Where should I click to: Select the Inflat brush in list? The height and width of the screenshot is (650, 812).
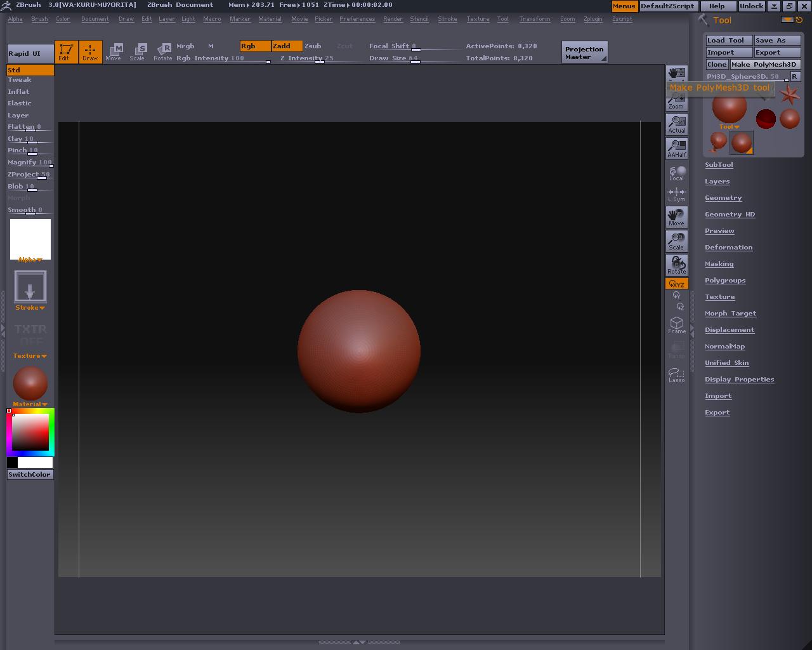pos(19,91)
